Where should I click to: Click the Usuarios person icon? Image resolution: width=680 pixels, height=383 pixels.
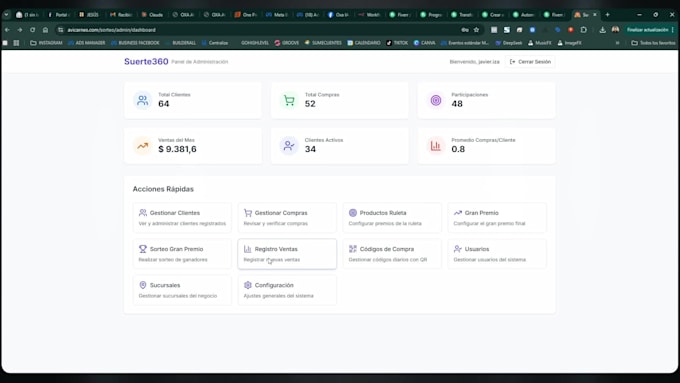pos(458,249)
